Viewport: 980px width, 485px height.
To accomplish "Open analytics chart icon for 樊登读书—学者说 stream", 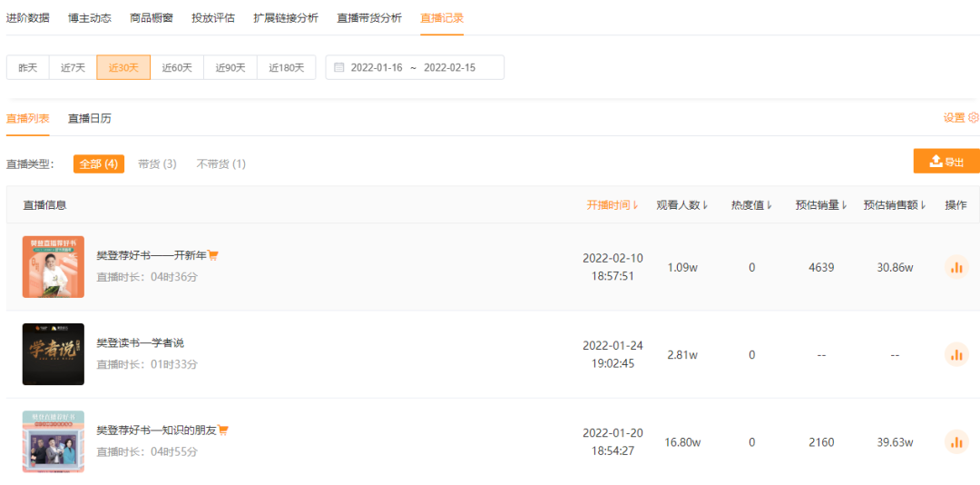I will tap(956, 355).
